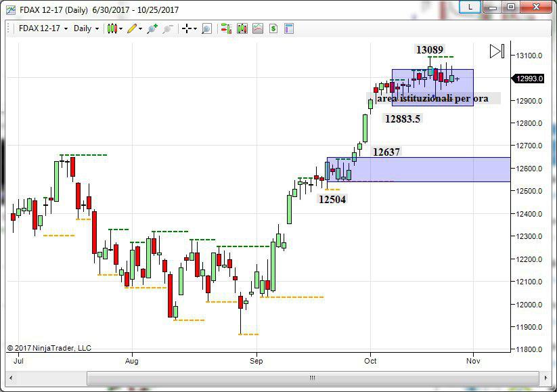This screenshot has height=392, width=557.
Task: Click the 'Nov' date axis label
Action: [473, 361]
